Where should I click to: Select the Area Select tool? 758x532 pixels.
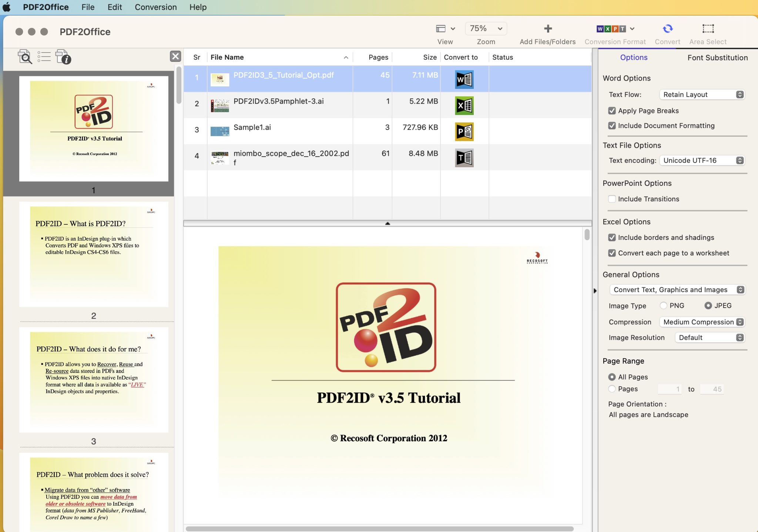coord(708,29)
